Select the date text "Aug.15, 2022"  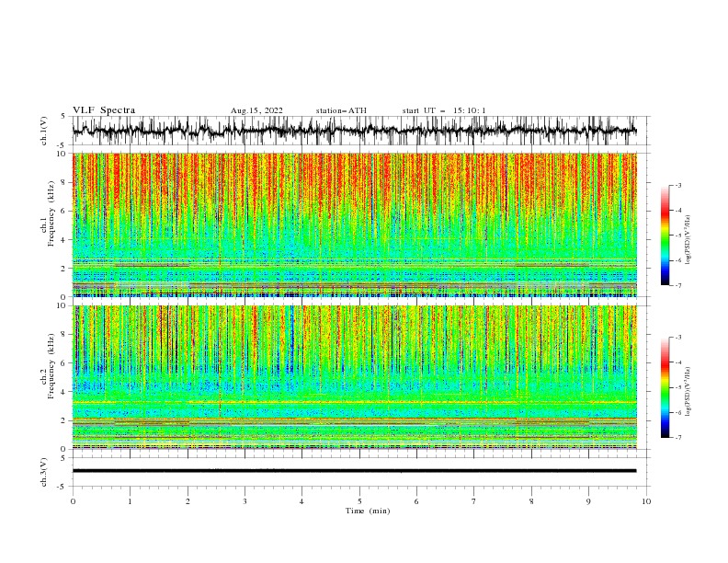(x=256, y=110)
